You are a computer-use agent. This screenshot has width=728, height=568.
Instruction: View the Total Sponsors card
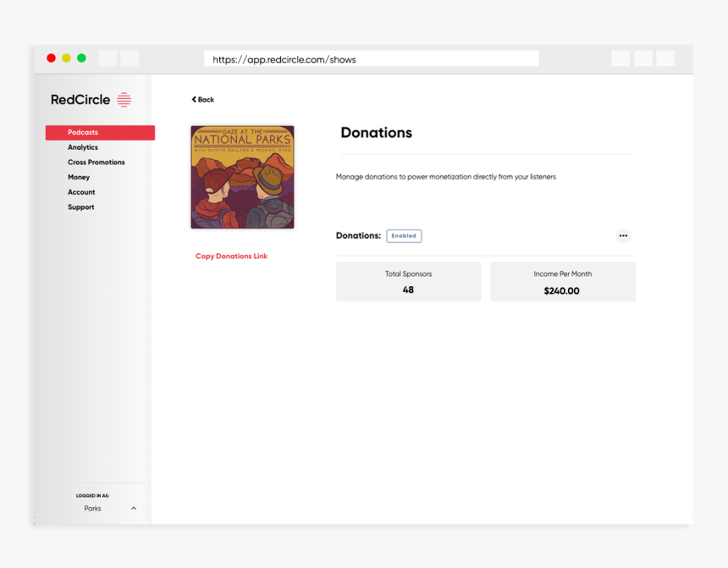(408, 283)
